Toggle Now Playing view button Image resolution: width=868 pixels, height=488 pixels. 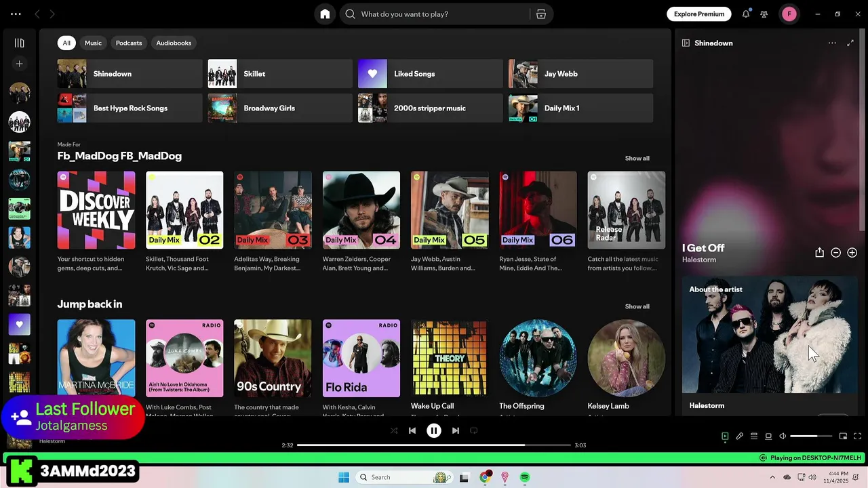point(725,436)
